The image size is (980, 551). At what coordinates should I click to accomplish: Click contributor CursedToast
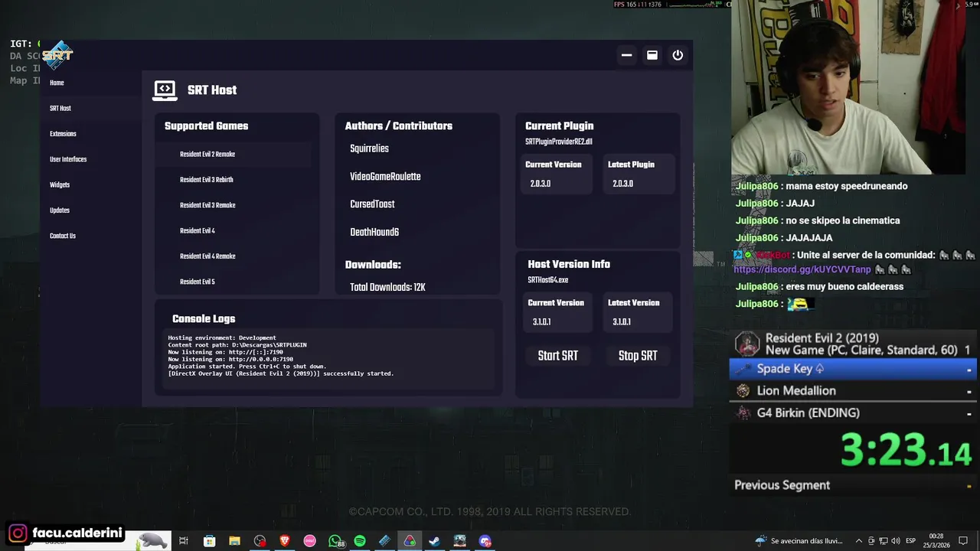pos(372,204)
